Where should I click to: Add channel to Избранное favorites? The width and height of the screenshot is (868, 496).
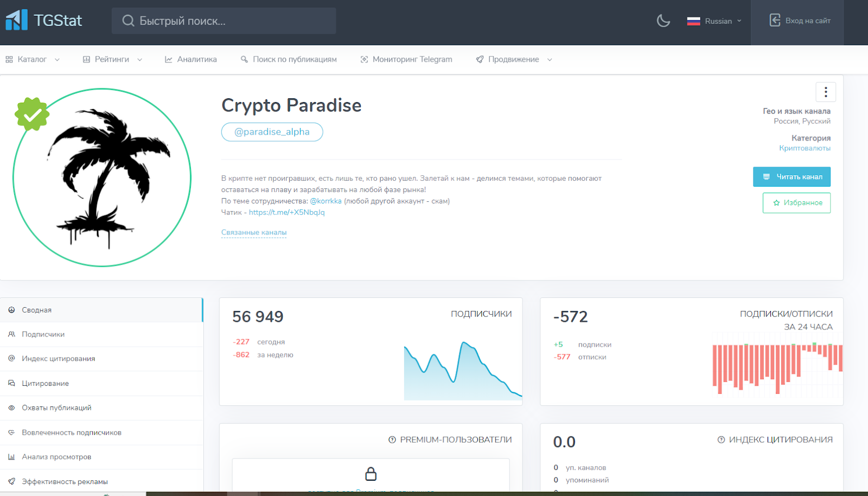click(796, 203)
